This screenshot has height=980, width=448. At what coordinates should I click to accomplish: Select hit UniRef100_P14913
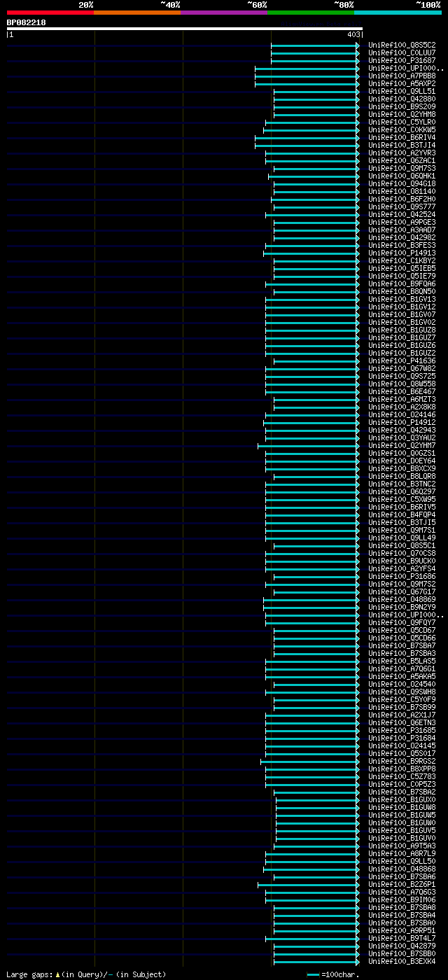coord(402,253)
